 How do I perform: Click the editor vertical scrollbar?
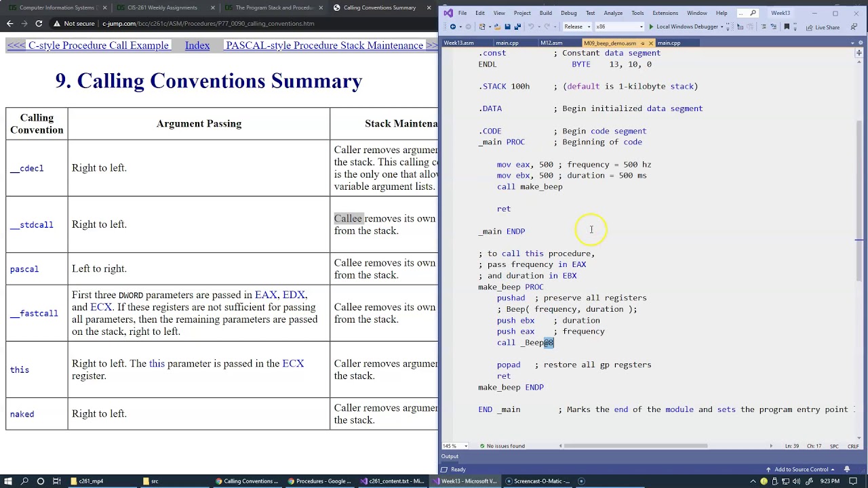pos(860,200)
